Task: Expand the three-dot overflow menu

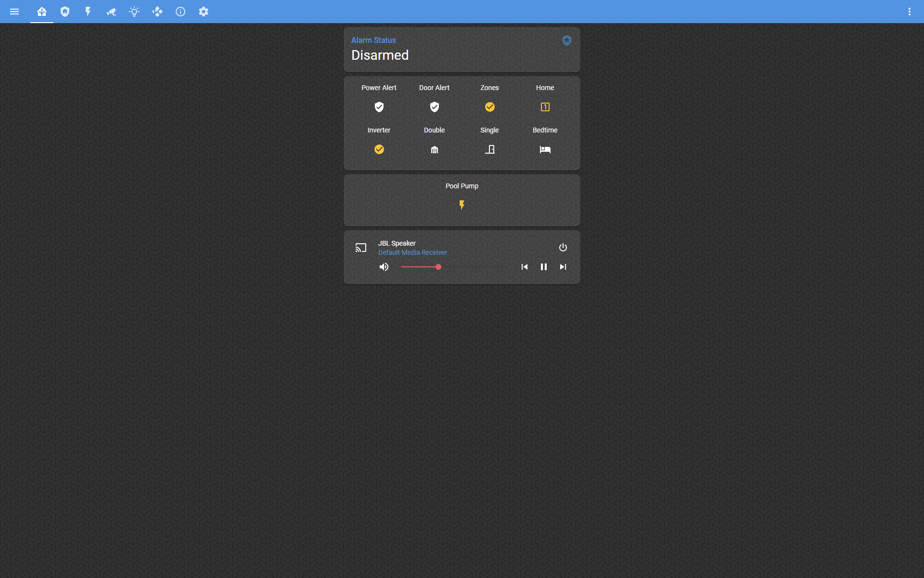Action: [x=909, y=12]
